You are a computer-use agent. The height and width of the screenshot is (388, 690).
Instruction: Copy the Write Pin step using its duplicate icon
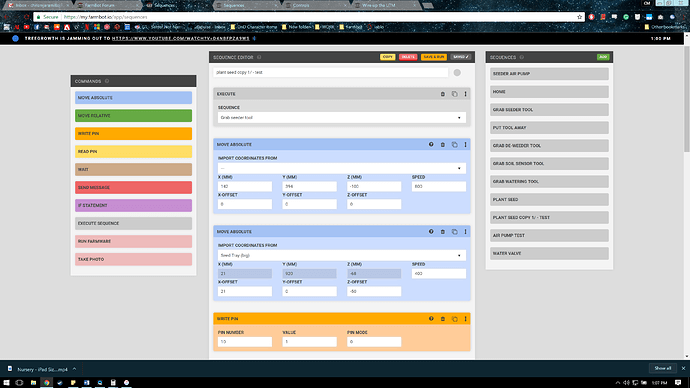pos(455,319)
